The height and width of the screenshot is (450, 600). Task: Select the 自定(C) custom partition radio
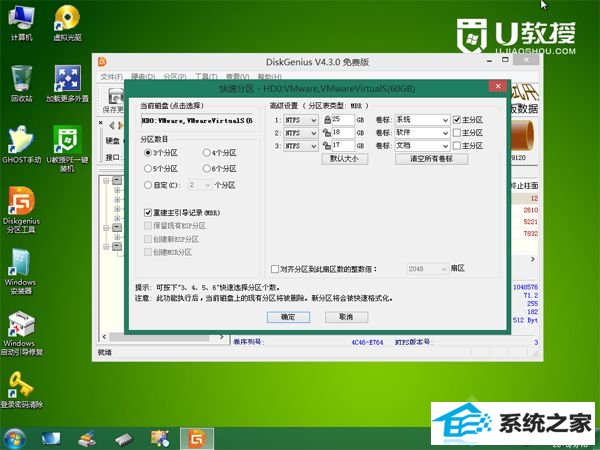(161, 185)
